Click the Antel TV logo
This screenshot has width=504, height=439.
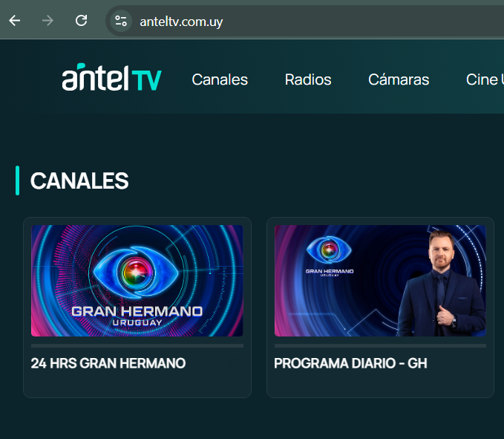click(x=112, y=77)
